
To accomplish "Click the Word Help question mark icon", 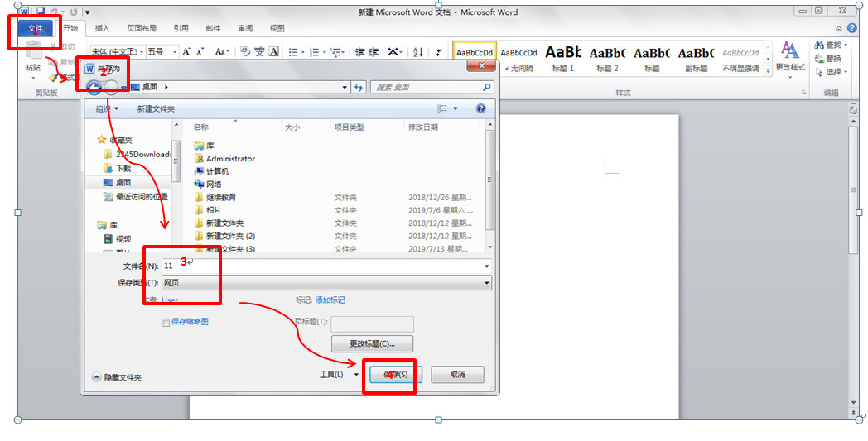I will pyautogui.click(x=852, y=27).
